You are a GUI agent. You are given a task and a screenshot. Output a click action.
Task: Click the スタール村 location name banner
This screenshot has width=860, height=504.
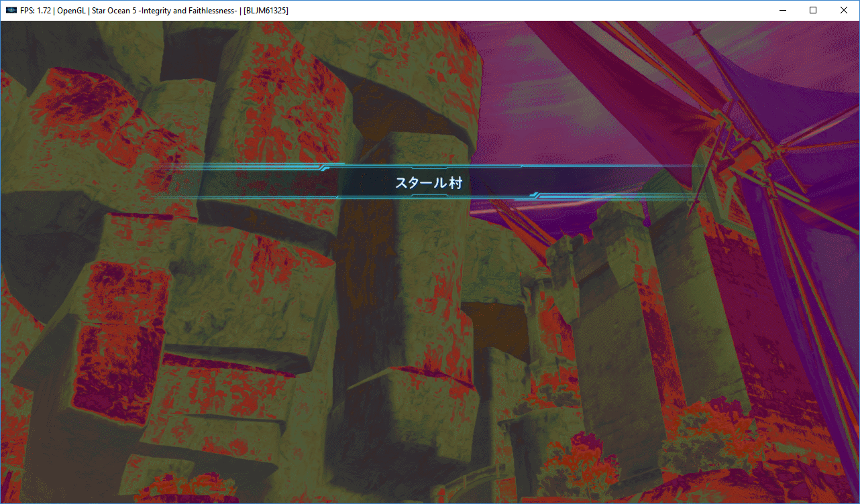[429, 182]
